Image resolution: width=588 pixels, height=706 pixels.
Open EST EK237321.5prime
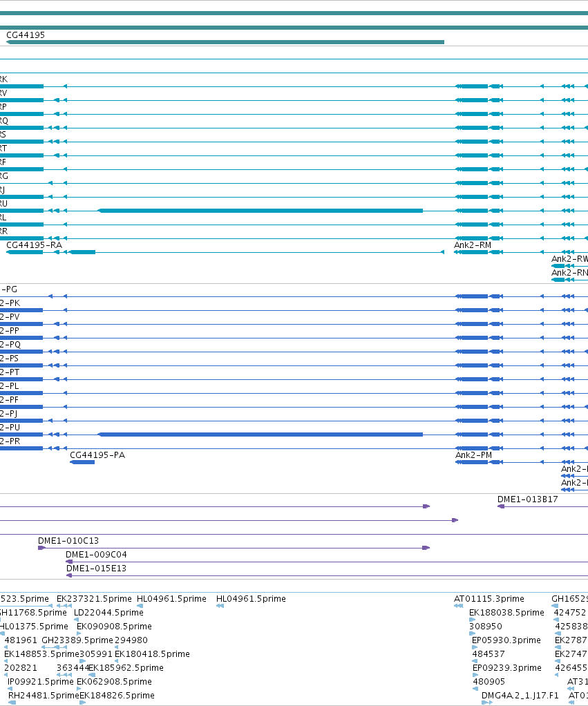[x=94, y=599]
